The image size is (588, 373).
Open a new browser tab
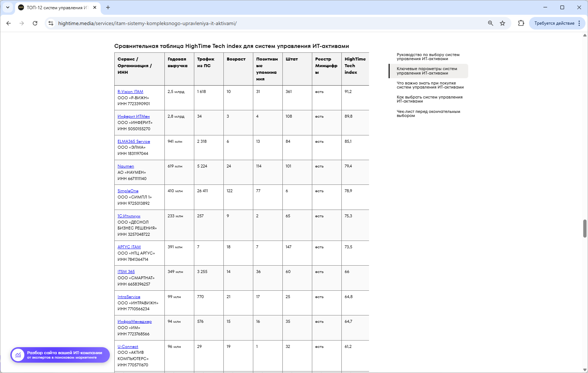coord(108,7)
